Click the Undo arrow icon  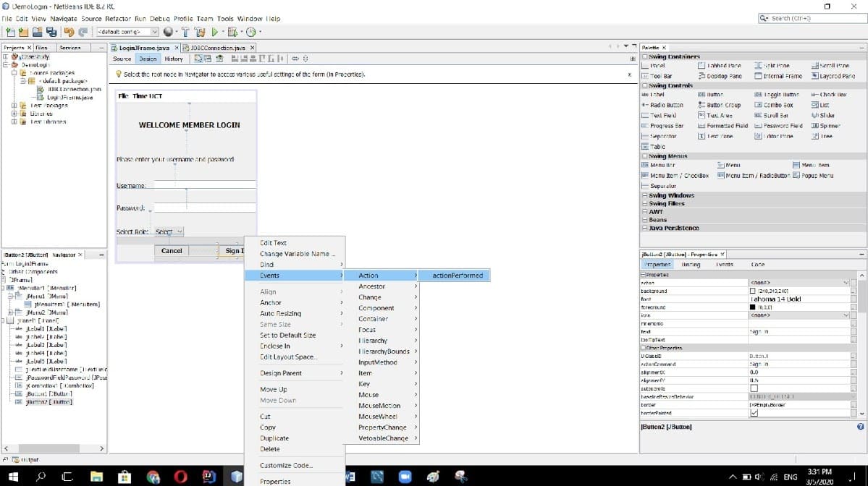[69, 32]
